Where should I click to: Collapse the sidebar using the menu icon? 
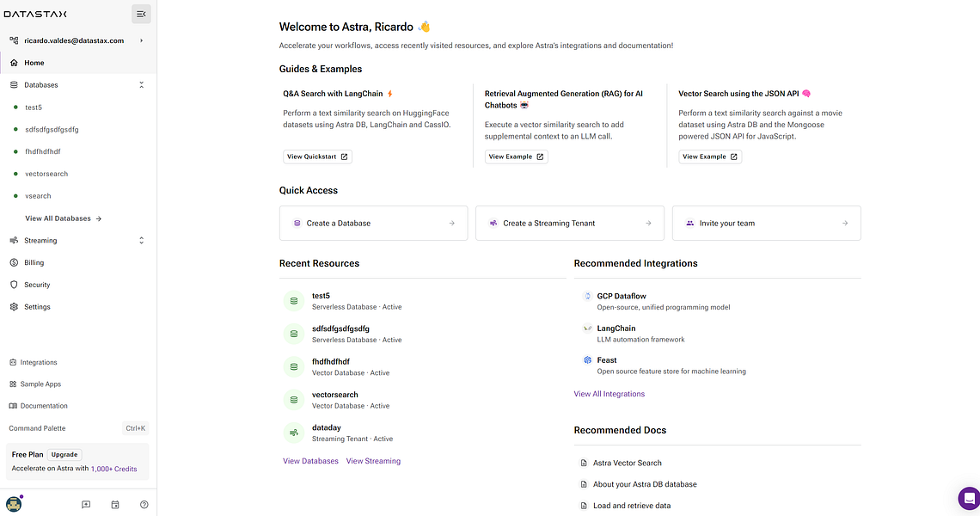coord(141,14)
